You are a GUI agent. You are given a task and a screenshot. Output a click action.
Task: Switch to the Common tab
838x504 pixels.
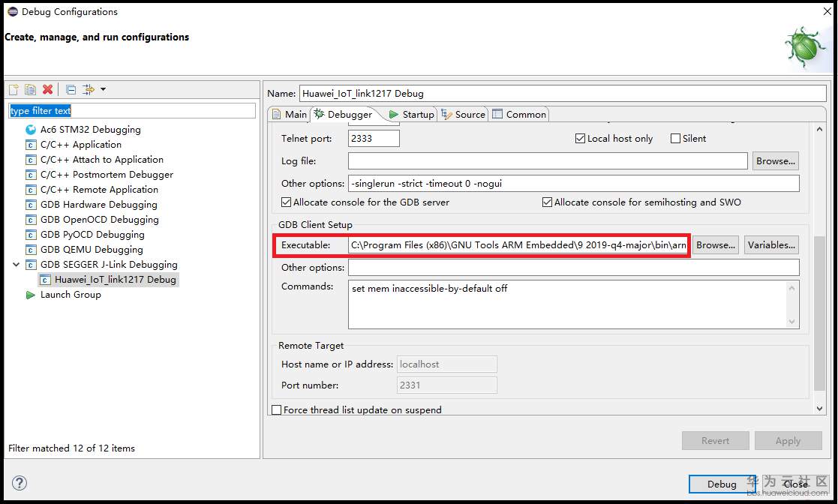519,115
